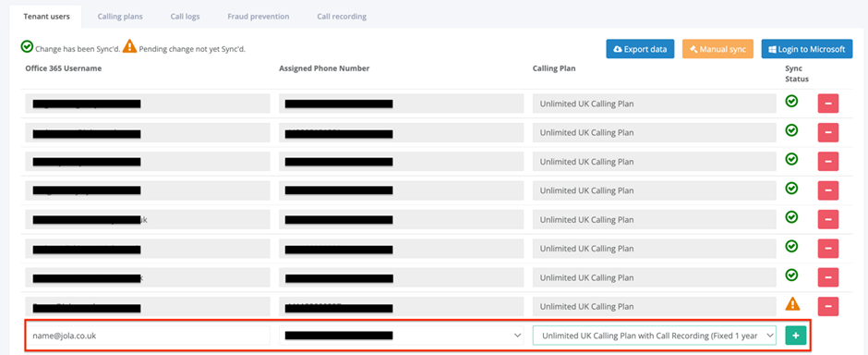Click the Export data button
This screenshot has width=868, height=355.
(640, 49)
